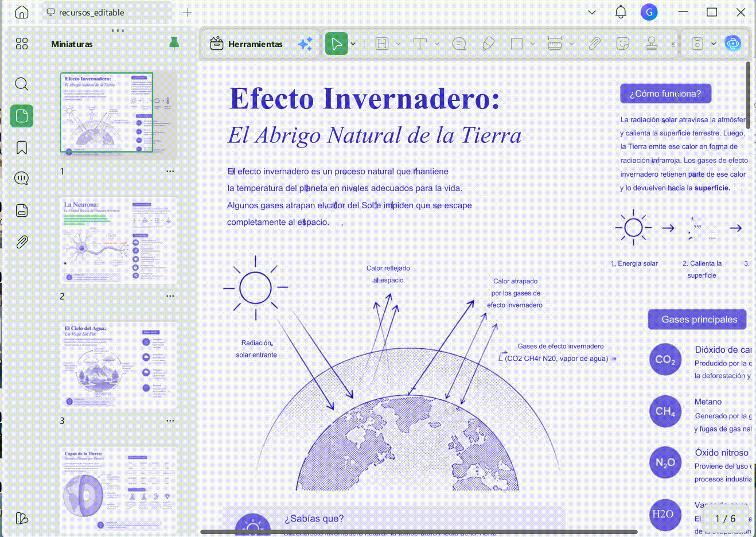Open the user account avatar G

[649, 12]
